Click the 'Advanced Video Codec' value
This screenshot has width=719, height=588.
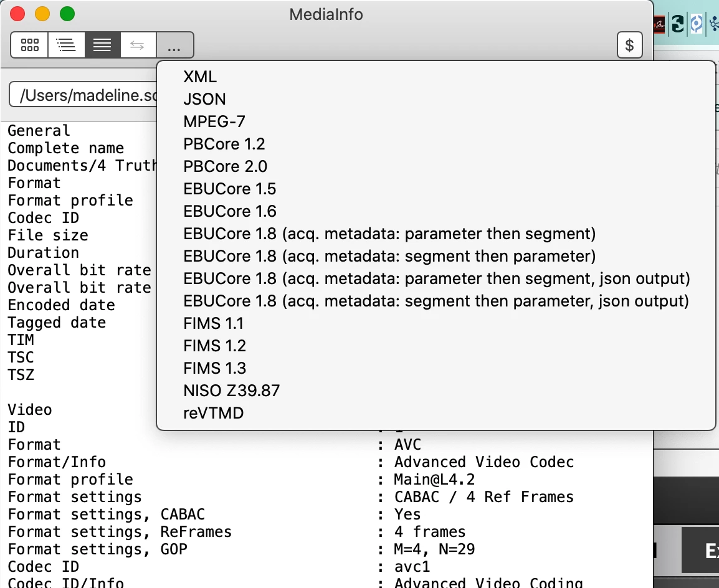pos(483,462)
